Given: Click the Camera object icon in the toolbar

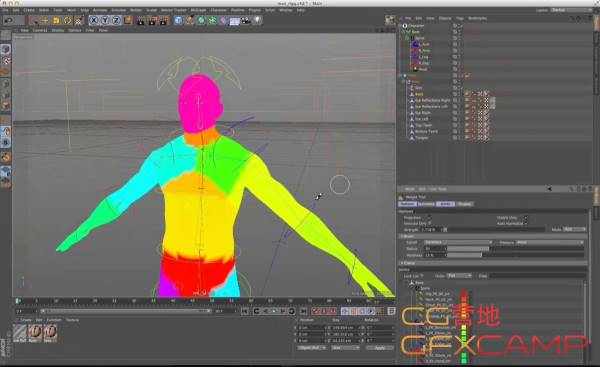Looking at the screenshot, I should (x=246, y=20).
